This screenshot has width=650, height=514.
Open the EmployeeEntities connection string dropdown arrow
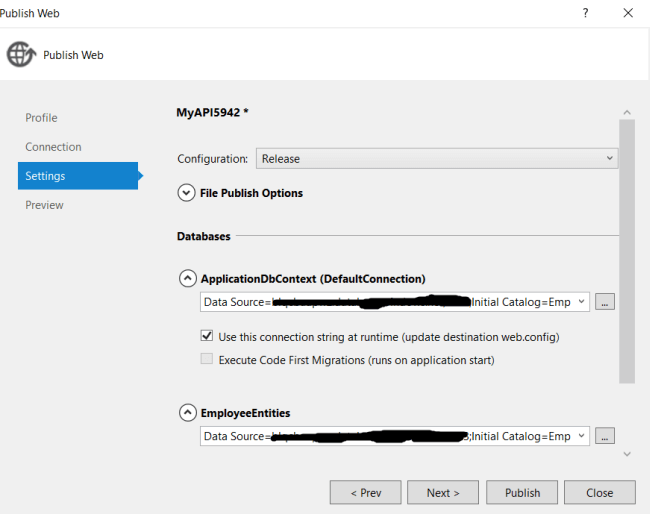click(x=582, y=436)
